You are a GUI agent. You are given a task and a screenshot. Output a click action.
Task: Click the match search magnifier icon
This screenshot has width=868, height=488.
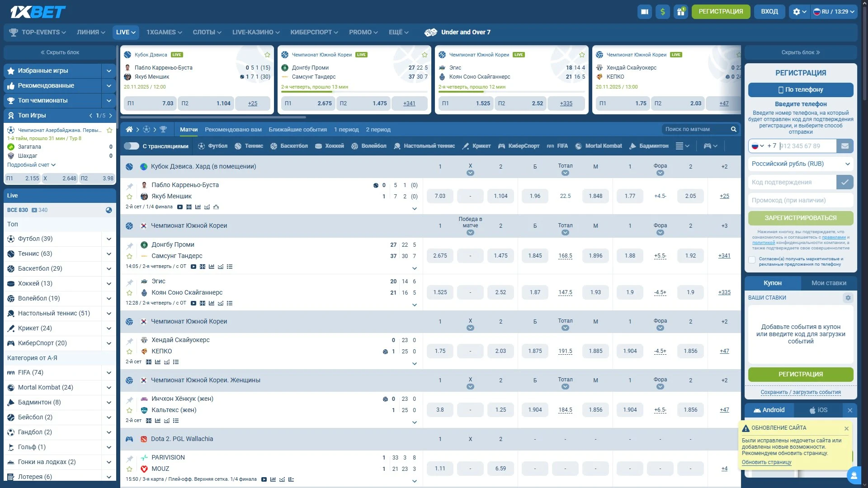pyautogui.click(x=734, y=130)
